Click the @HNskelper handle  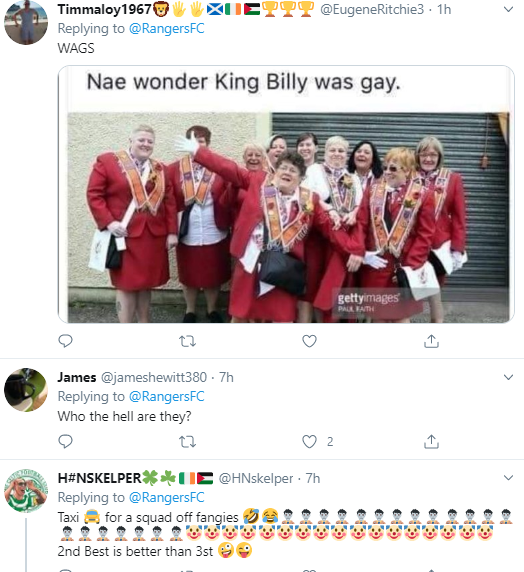coord(256,478)
